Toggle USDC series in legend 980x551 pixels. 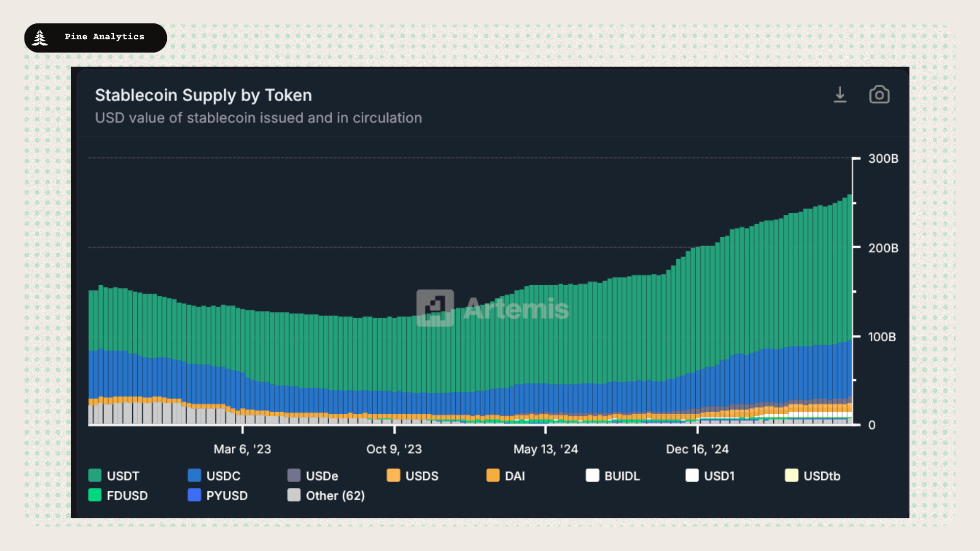click(223, 476)
